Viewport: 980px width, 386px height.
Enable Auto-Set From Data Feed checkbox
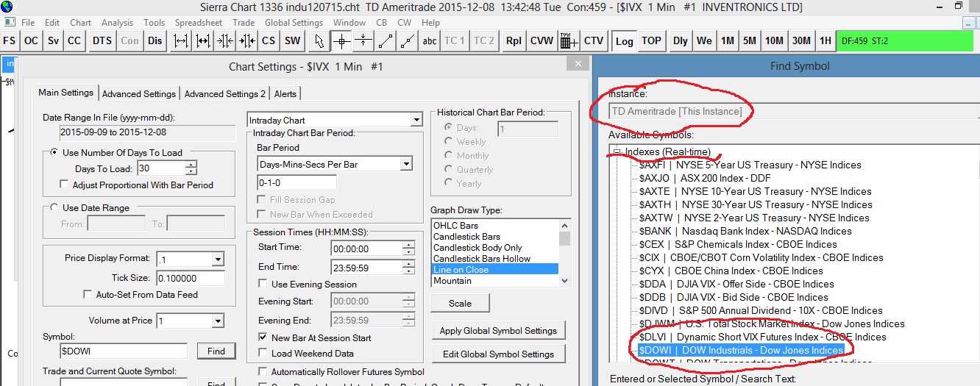coord(88,294)
